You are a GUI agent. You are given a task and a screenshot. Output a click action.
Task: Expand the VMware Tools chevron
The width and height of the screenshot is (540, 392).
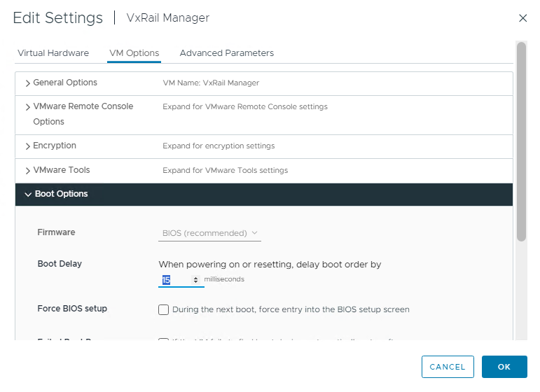(28, 171)
